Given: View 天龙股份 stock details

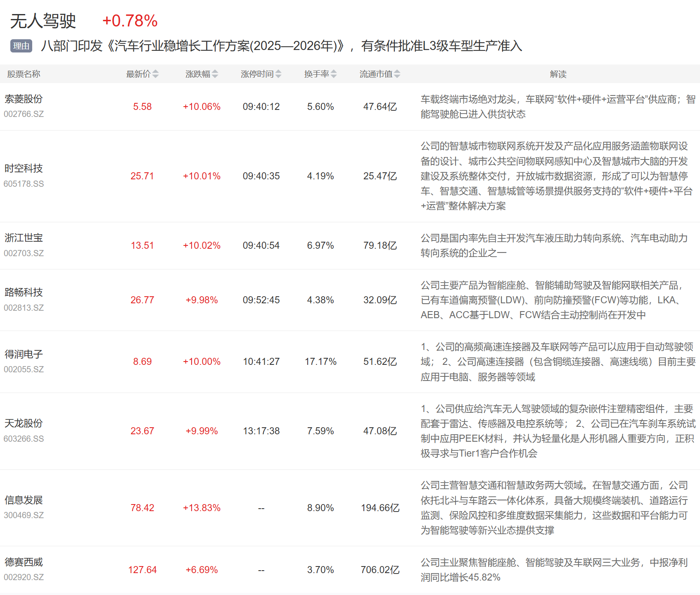Looking at the screenshot, I should (x=24, y=424).
